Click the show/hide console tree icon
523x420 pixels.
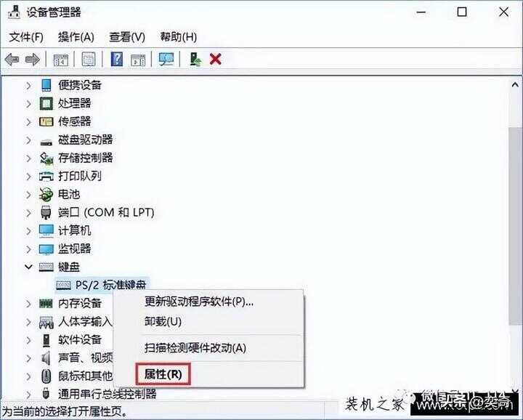61,60
